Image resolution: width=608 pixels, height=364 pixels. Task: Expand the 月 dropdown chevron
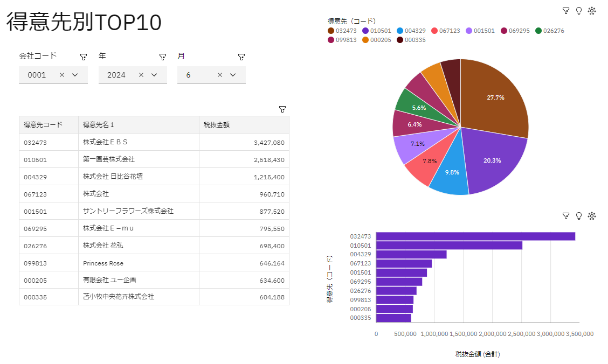233,75
